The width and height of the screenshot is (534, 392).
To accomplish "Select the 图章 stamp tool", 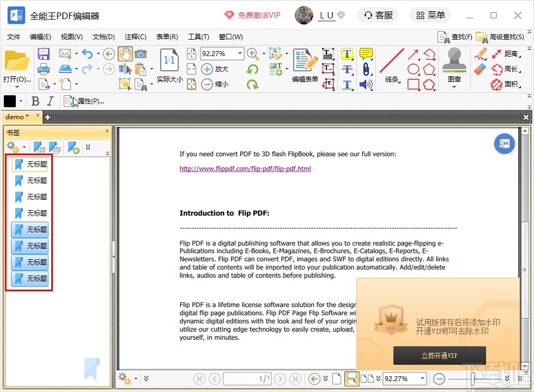I will [454, 65].
